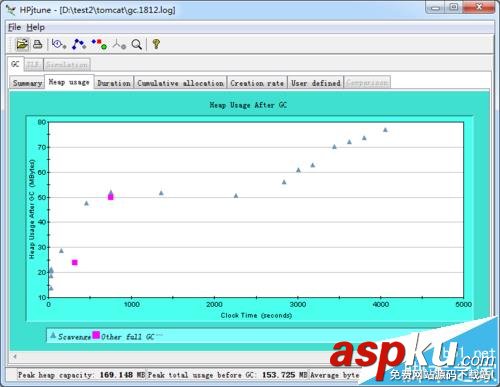Click the magenta Other full GC legend swatch
500x387 pixels.
[96, 335]
